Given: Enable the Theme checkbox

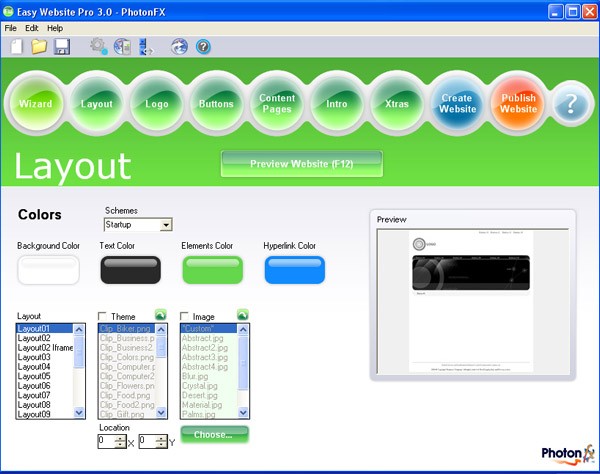Looking at the screenshot, I should pos(103,317).
